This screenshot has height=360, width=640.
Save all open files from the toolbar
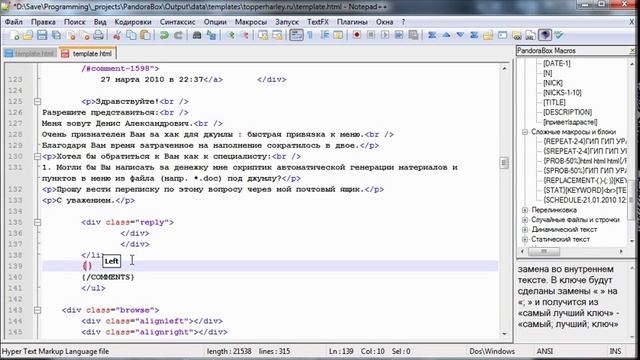click(x=56, y=36)
